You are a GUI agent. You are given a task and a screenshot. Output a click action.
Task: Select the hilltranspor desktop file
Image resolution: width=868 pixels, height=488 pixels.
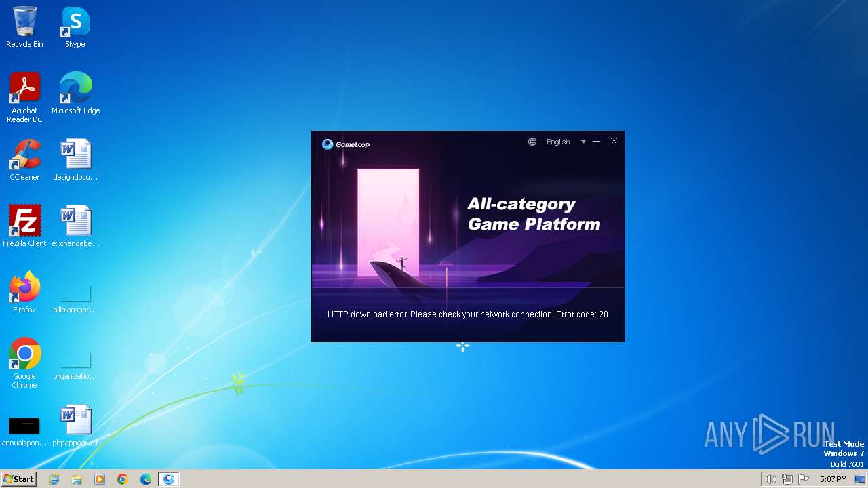coord(75,298)
